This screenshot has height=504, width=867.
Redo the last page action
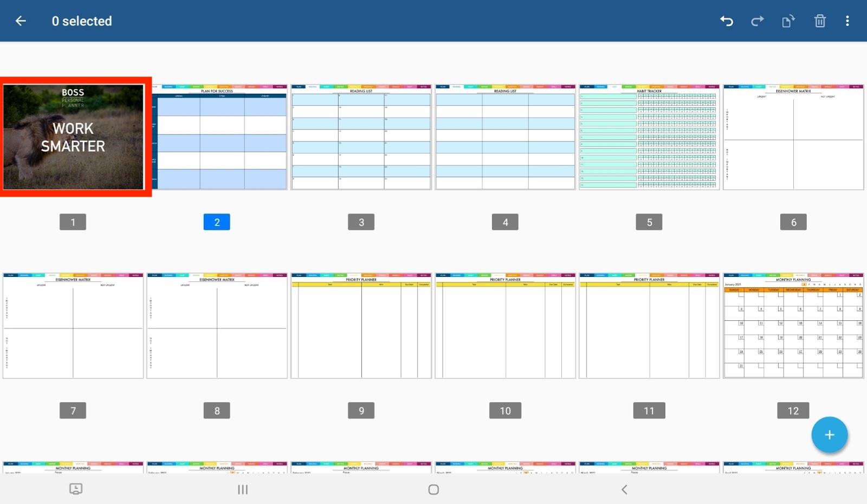point(757,21)
